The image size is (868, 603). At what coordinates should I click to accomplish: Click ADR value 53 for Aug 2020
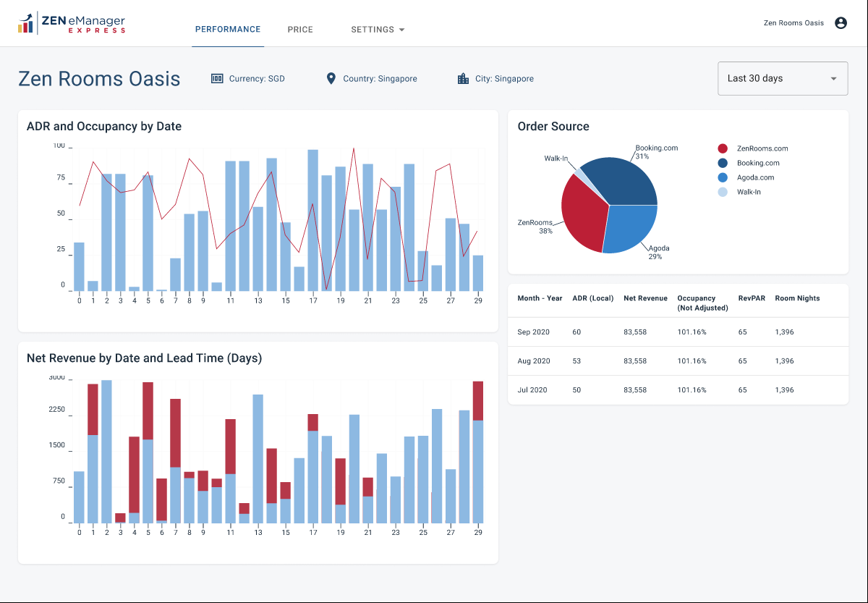[x=576, y=361]
